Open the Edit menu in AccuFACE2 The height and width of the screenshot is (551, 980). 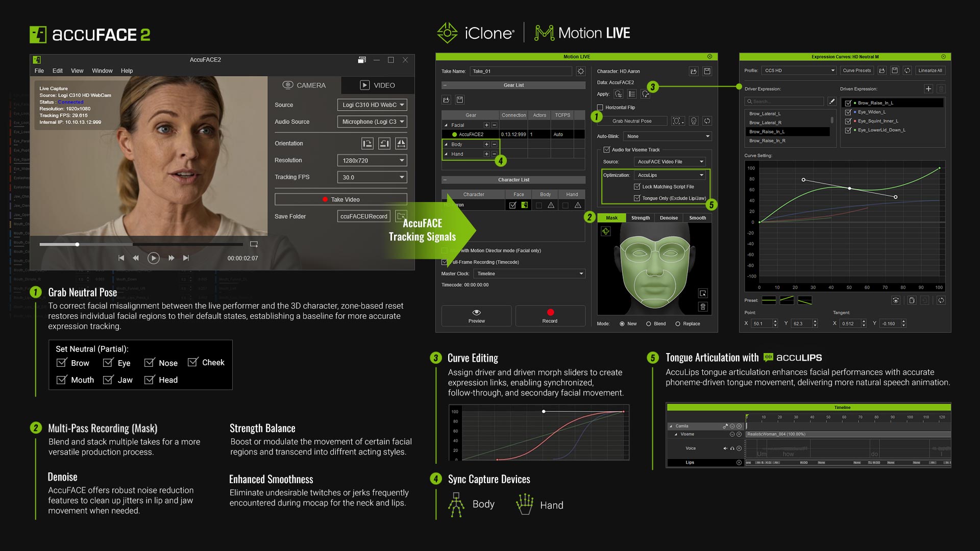pos(58,71)
